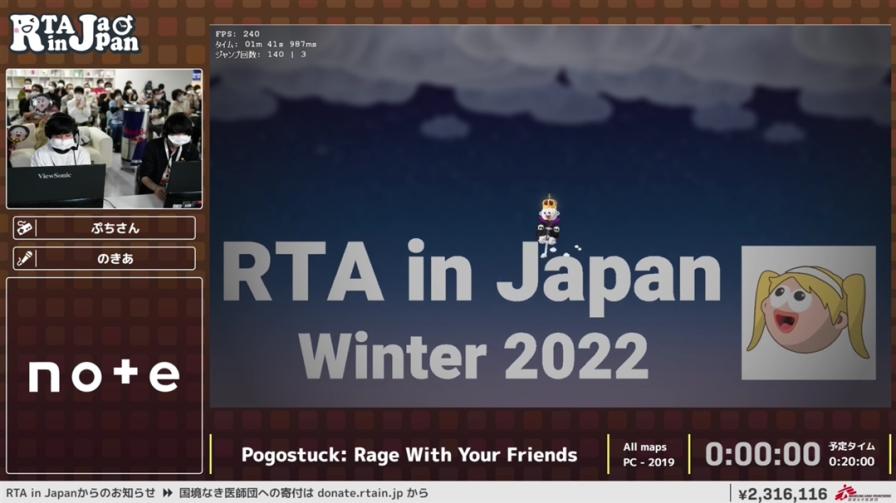Open the webcam feed of the runners
The image size is (896, 503).
[104, 138]
